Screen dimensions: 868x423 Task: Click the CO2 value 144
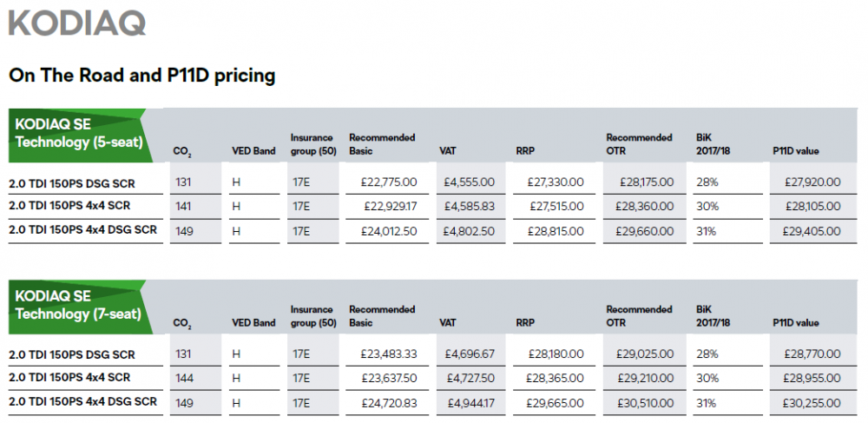[183, 378]
